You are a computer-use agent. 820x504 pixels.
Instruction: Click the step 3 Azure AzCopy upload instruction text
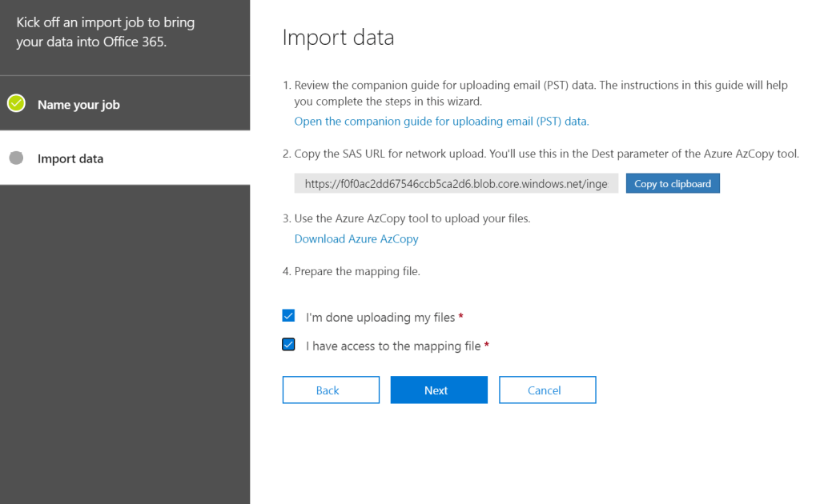(412, 218)
